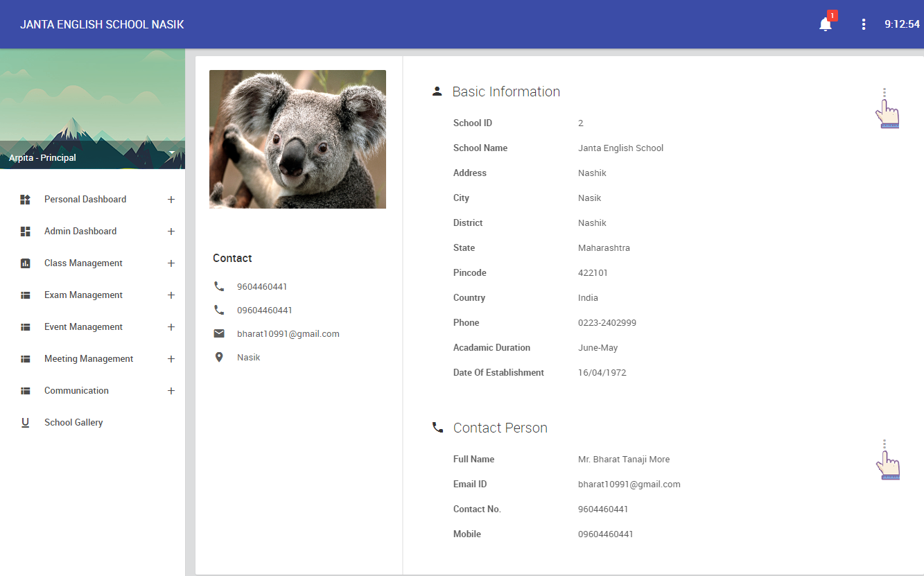Viewport: 924px width, 576px height.
Task: Click State value Maharashtra
Action: 604,247
